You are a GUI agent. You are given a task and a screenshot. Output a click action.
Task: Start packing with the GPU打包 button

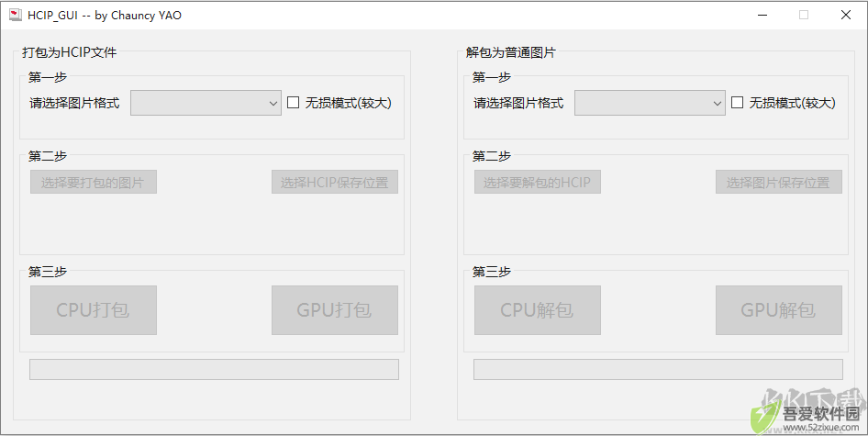click(335, 310)
